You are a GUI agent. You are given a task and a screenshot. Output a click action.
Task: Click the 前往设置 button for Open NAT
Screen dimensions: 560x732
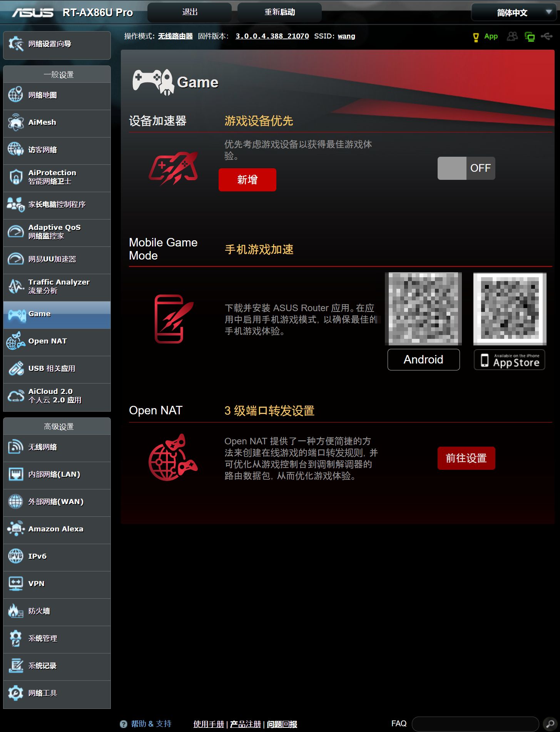click(x=466, y=458)
